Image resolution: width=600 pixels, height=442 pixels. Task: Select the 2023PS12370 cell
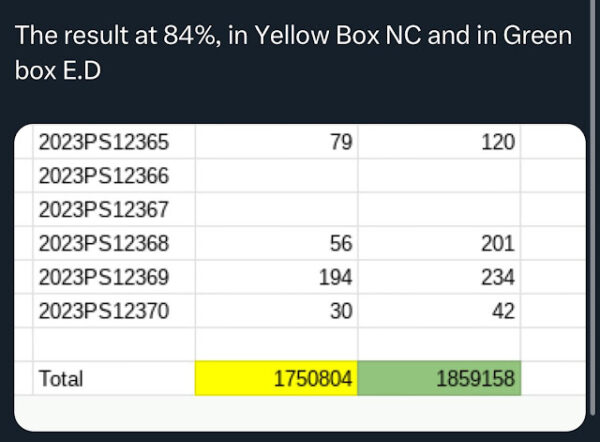click(104, 311)
